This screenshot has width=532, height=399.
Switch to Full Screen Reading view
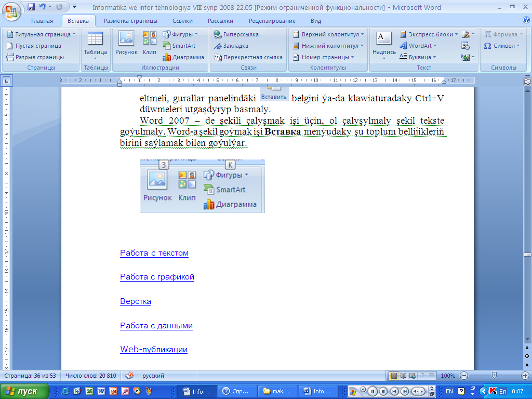pyautogui.click(x=403, y=376)
